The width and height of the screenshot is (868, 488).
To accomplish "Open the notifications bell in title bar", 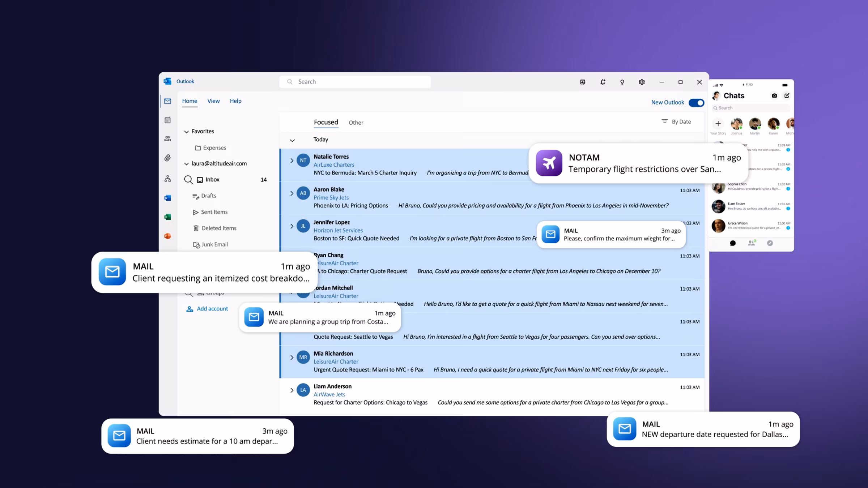I will [603, 82].
